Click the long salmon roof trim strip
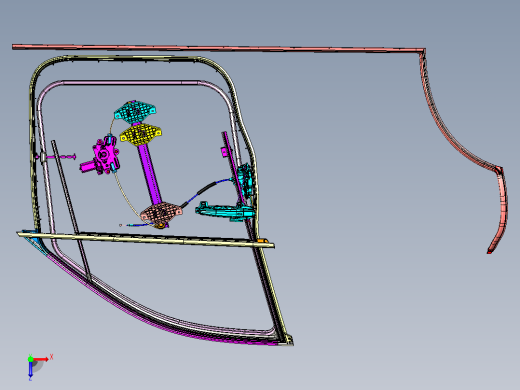This screenshot has width=520, height=390. (x=218, y=49)
